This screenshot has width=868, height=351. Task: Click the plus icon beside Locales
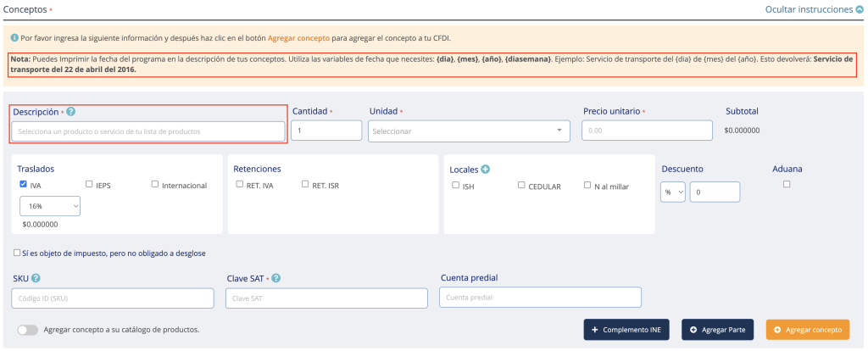(x=487, y=169)
